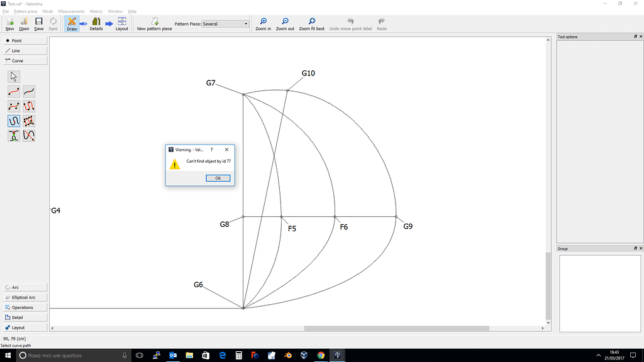
Task: Switch to the Point tool category
Action: pyautogui.click(x=24, y=40)
